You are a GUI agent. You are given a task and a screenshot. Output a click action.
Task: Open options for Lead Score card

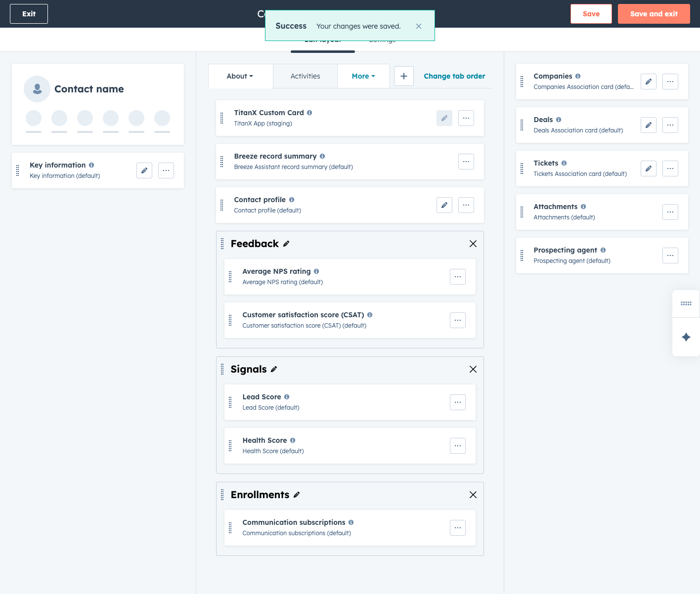pos(458,402)
